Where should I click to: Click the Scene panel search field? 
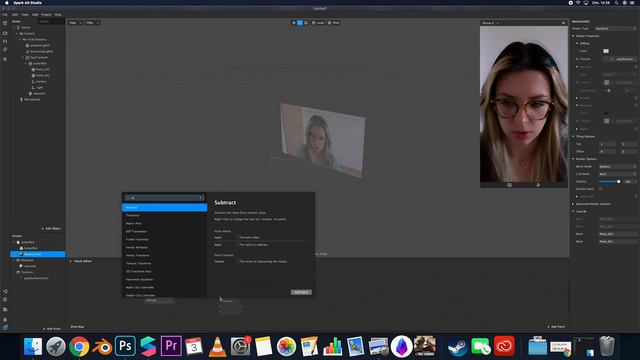[51, 21]
